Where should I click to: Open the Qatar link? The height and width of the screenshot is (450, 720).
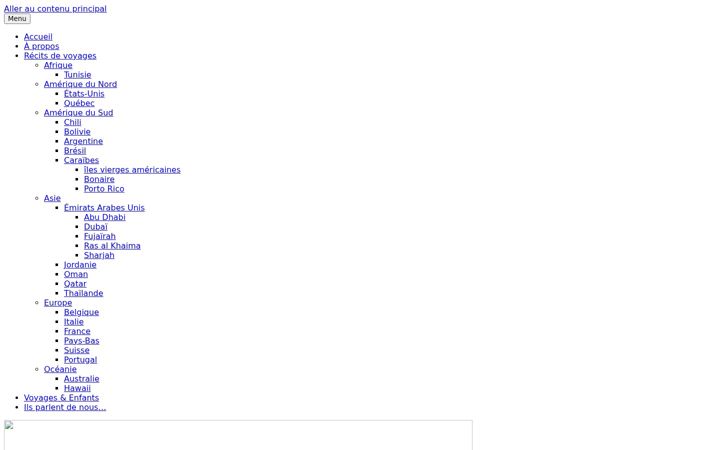pos(75,284)
